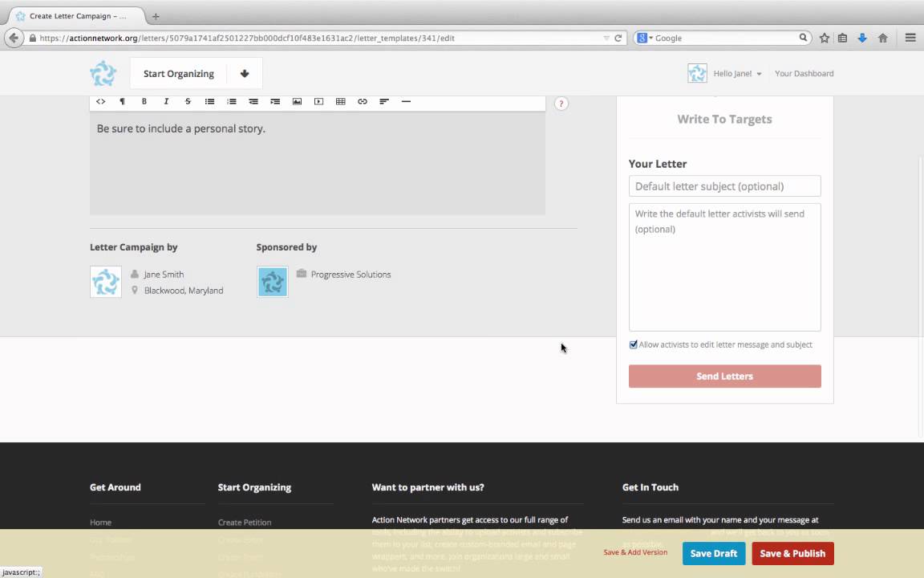Open the URL bar history dropdown arrow

click(606, 38)
